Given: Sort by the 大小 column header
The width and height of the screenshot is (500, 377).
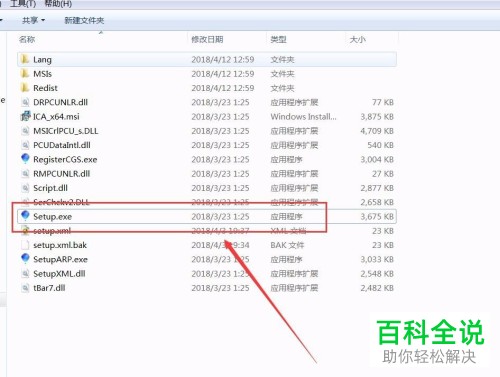Looking at the screenshot, I should [x=357, y=39].
